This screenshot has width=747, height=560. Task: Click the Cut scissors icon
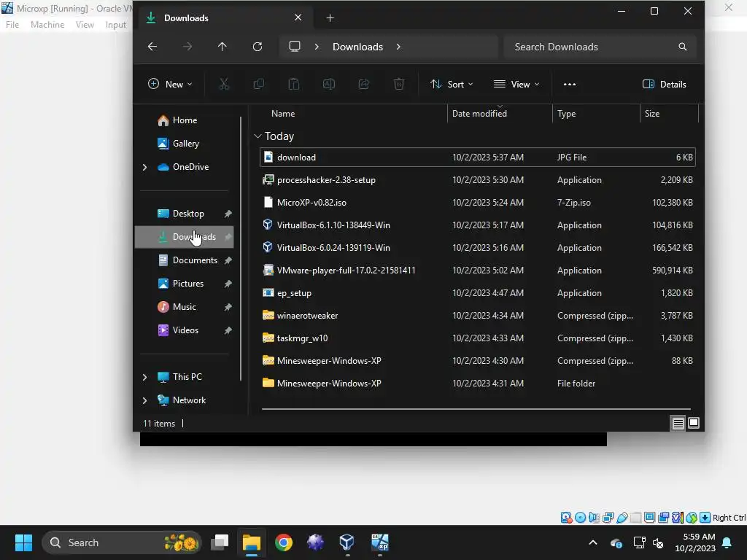coord(224,85)
